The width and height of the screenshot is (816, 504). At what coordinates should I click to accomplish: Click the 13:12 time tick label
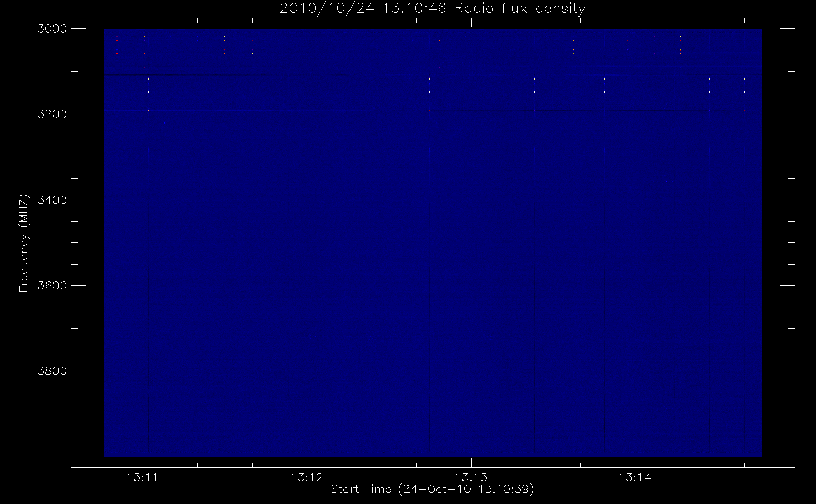(x=307, y=477)
